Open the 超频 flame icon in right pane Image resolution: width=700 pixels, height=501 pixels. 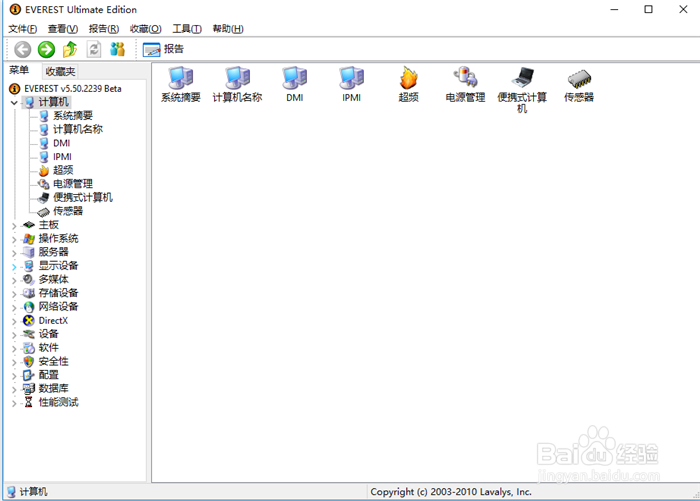pos(408,84)
